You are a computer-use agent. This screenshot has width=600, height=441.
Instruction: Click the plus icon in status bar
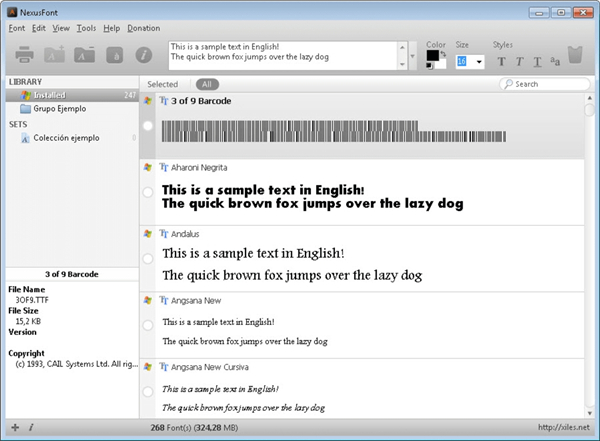point(14,427)
